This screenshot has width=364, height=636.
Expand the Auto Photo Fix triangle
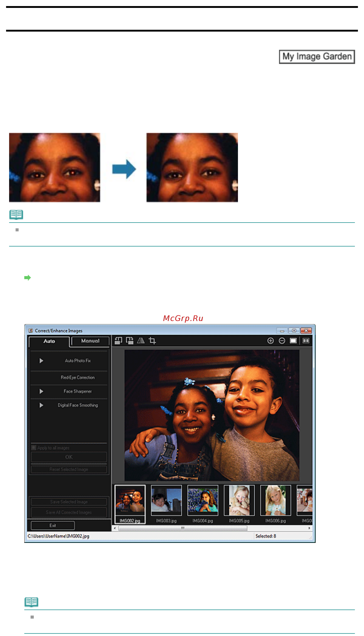41,361
